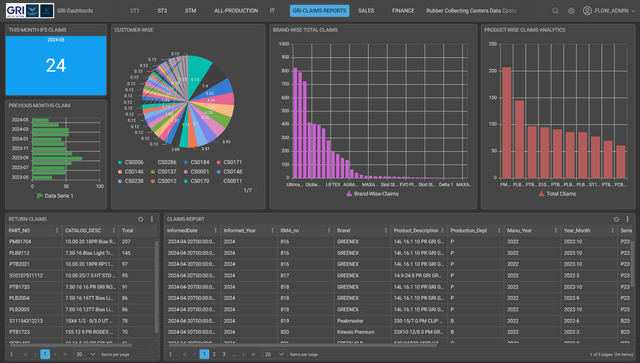640x363 pixels.
Task: Toggle Brand-Wise-Claims legend series
Action: click(372, 194)
